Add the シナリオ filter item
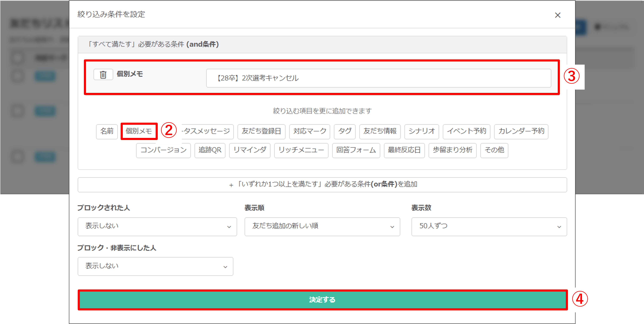Screen dimensions: 644x324 [422, 131]
